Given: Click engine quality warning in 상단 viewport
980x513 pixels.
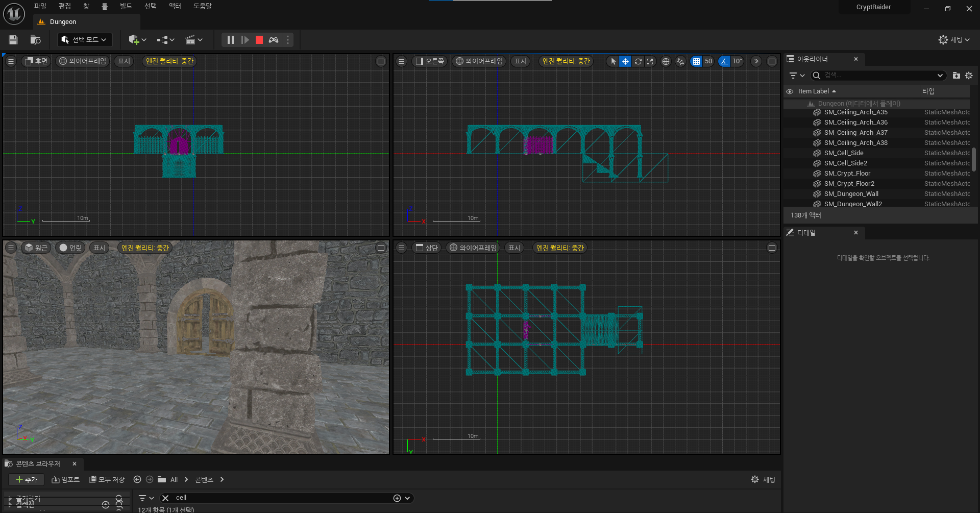Looking at the screenshot, I should [560, 248].
